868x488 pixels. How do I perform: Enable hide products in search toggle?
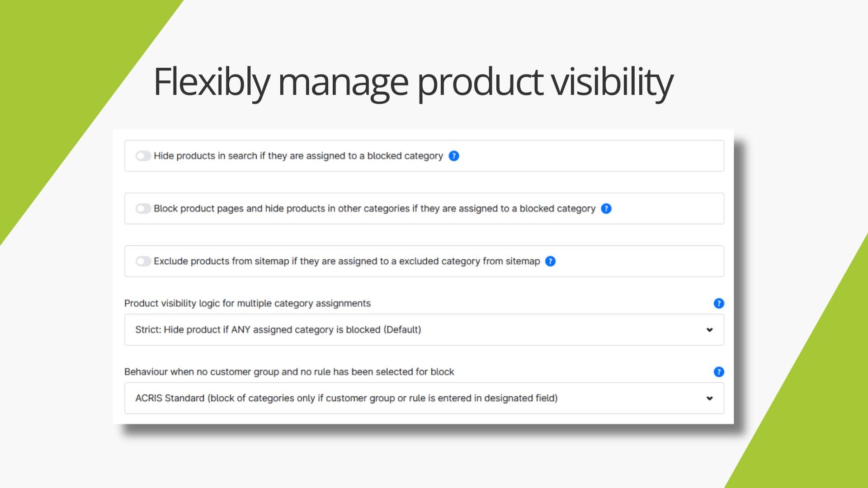click(143, 156)
